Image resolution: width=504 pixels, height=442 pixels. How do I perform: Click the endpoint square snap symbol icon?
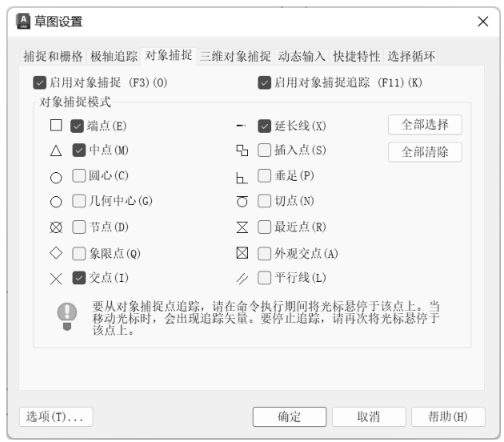coord(55,125)
